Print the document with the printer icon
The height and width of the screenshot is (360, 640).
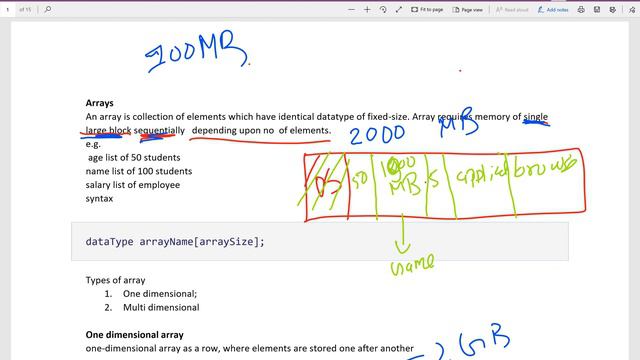pyautogui.click(x=581, y=9)
